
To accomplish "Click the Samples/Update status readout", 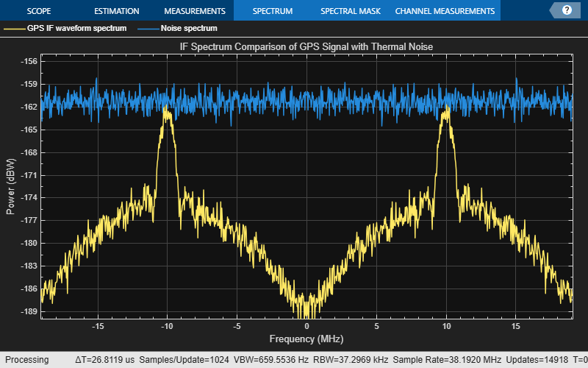I will pyautogui.click(x=184, y=360).
